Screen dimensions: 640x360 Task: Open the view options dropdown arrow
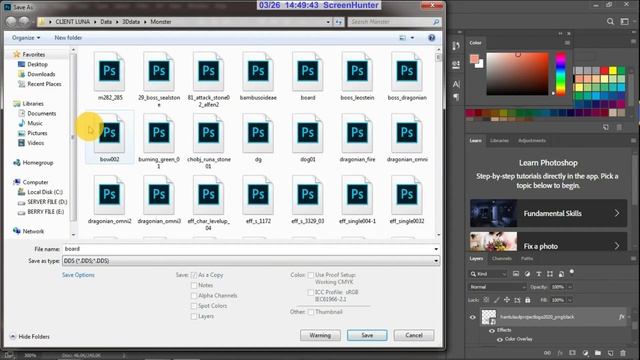click(x=412, y=38)
